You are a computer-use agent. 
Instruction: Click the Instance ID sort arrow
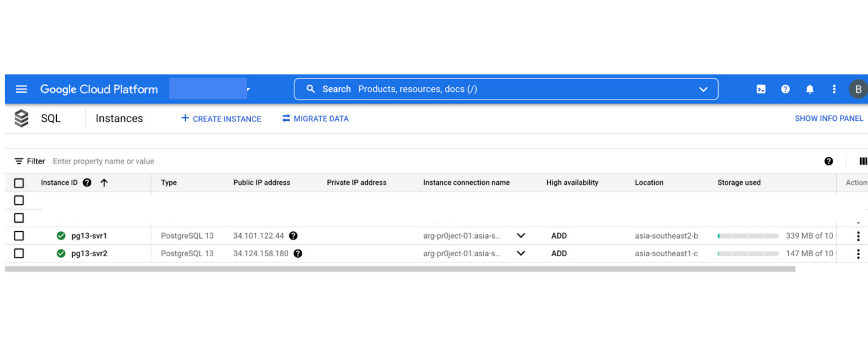pos(104,182)
